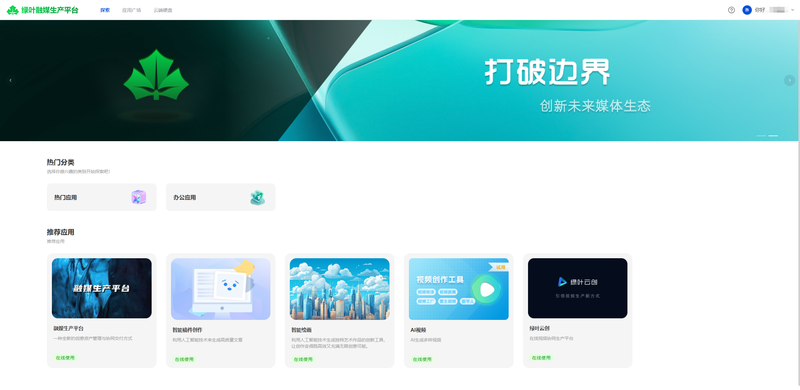Click the page vertical scrollbar

(798, 204)
